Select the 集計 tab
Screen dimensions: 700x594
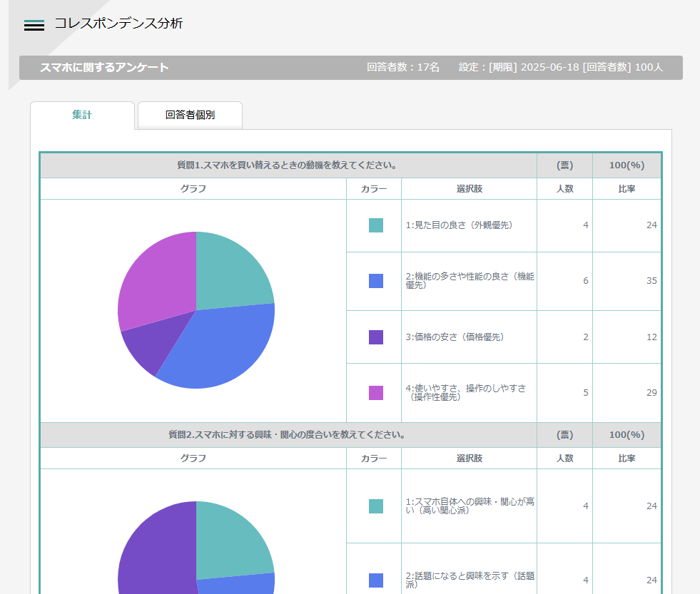click(x=82, y=115)
